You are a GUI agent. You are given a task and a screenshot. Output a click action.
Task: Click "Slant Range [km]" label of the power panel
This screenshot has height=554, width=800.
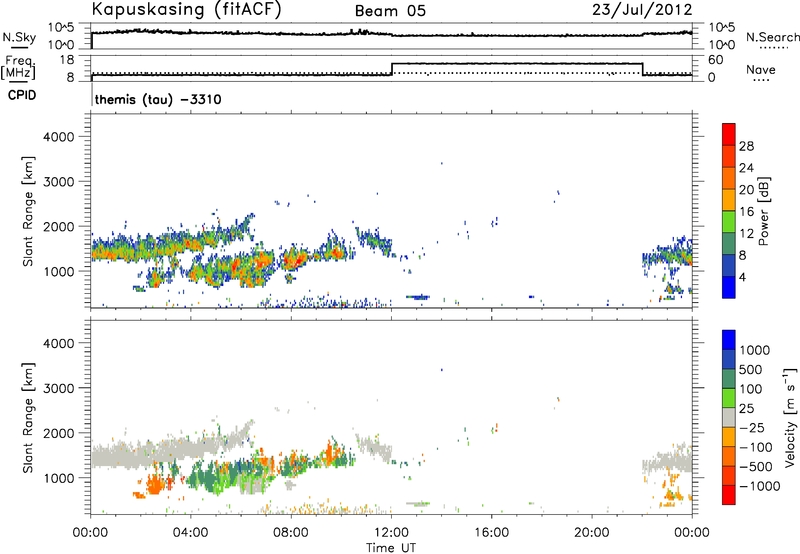tap(28, 211)
